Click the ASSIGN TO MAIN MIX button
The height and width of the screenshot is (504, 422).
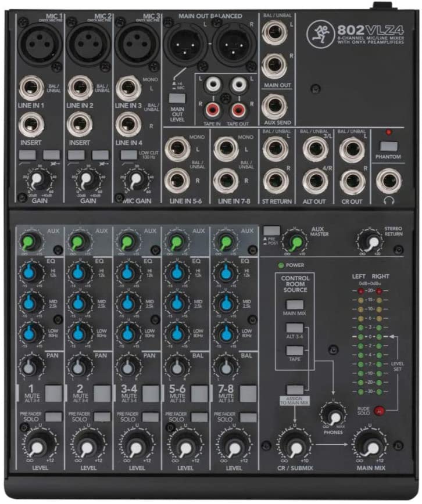pos(295,390)
